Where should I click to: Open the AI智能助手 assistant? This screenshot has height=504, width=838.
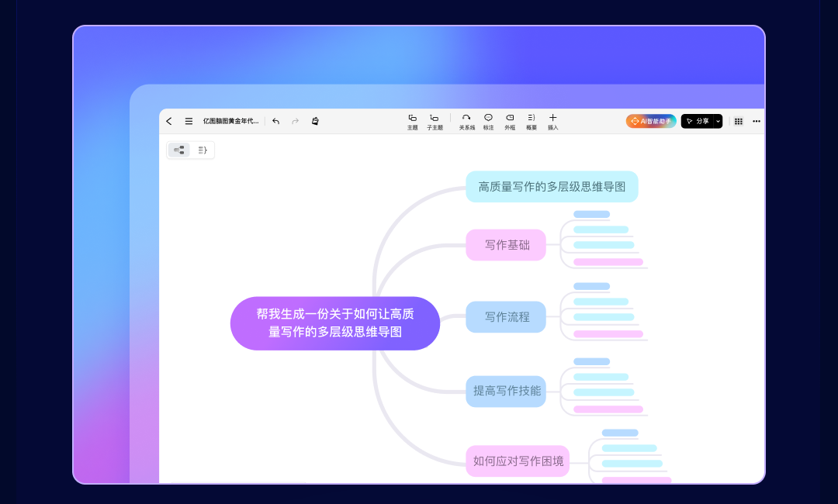tap(651, 121)
